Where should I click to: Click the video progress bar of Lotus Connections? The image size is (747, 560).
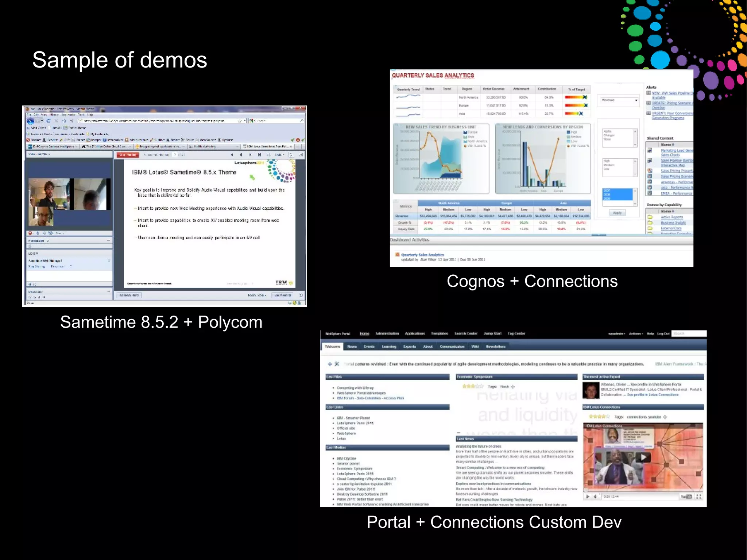(x=643, y=491)
